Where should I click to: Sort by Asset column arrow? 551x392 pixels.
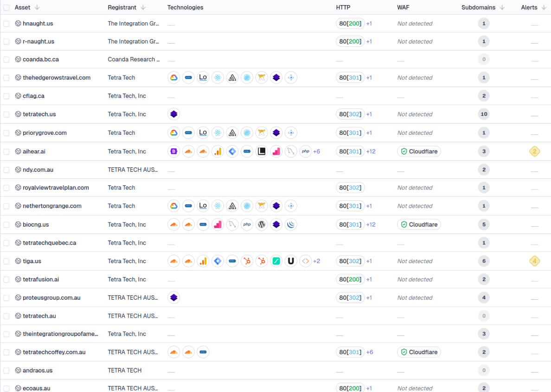[37, 7]
